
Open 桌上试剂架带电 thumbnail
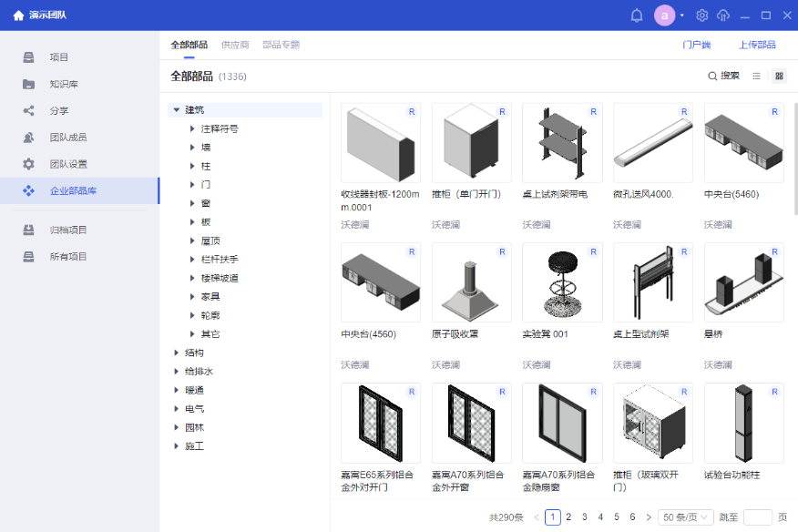coord(562,142)
